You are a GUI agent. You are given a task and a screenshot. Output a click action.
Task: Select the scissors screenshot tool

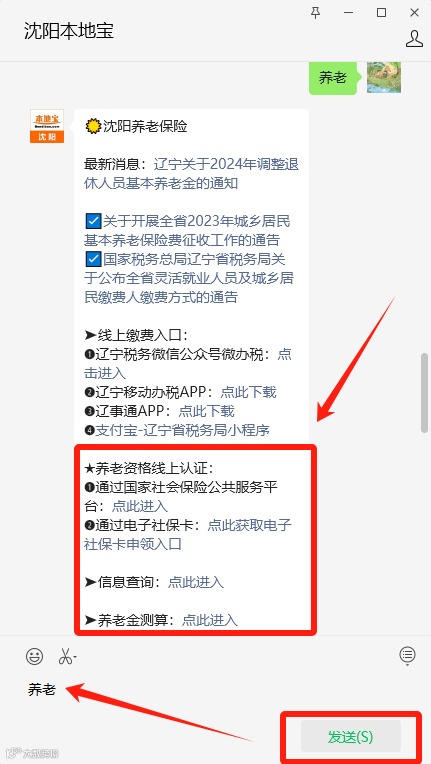(65, 656)
